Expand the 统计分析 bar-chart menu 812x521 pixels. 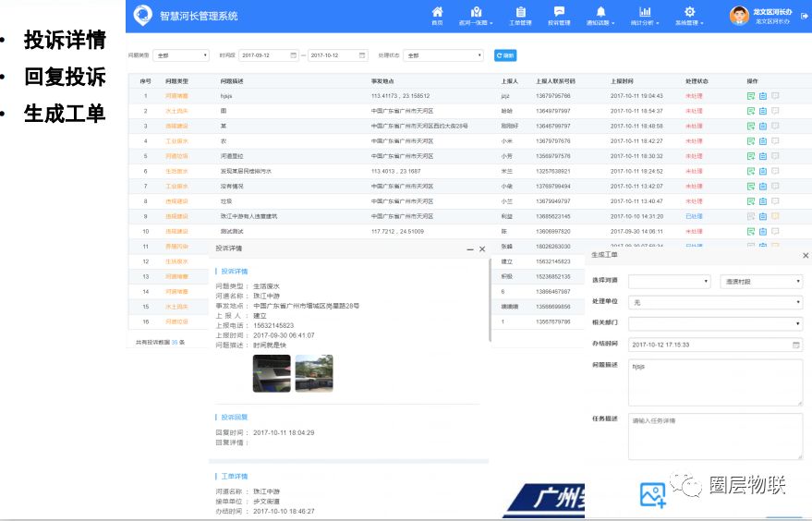click(x=645, y=16)
